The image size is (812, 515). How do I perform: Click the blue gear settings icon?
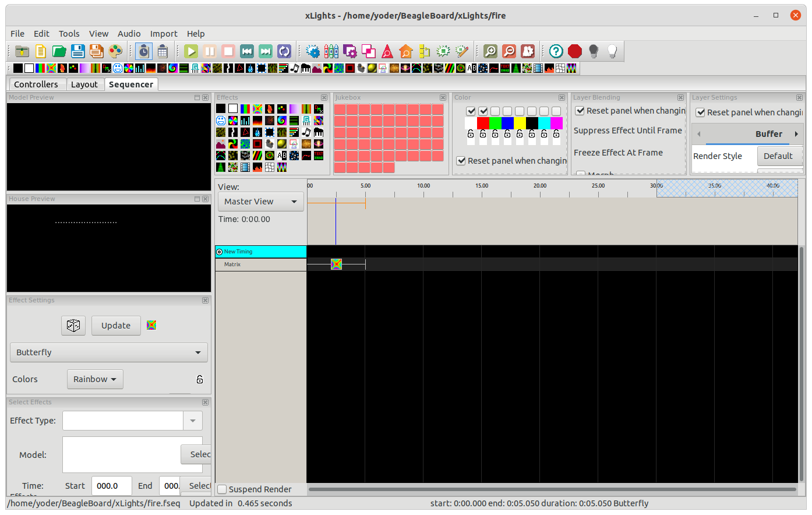click(313, 51)
